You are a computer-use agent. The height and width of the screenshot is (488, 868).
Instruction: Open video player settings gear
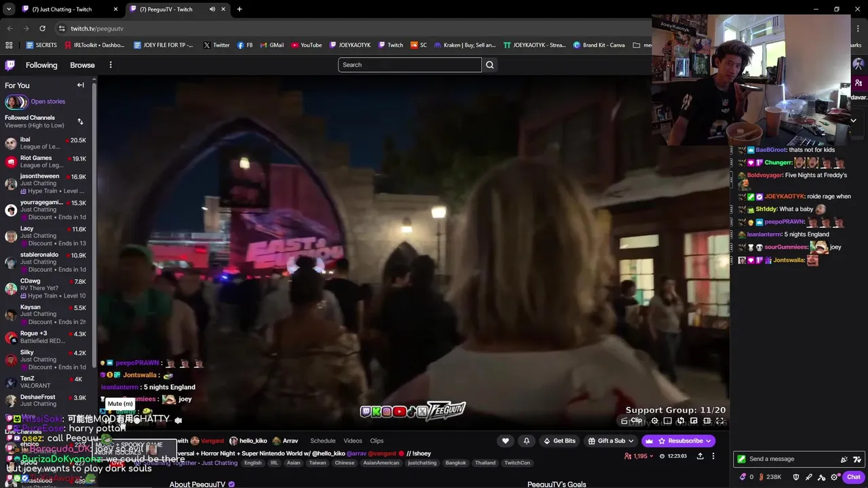point(654,421)
